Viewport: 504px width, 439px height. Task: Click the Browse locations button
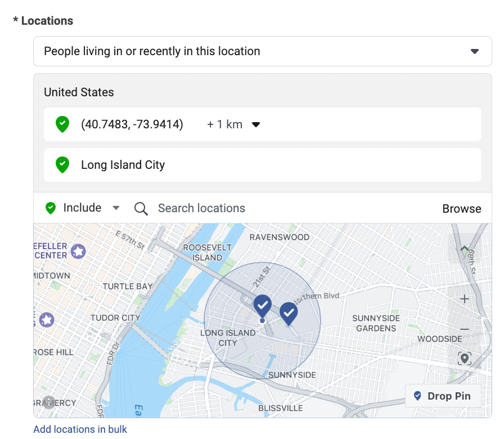click(461, 209)
